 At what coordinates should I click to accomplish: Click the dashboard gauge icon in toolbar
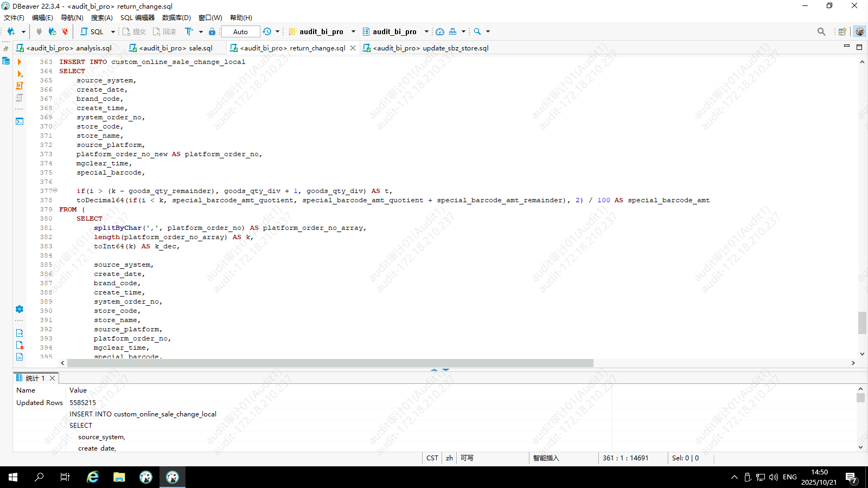tap(440, 31)
